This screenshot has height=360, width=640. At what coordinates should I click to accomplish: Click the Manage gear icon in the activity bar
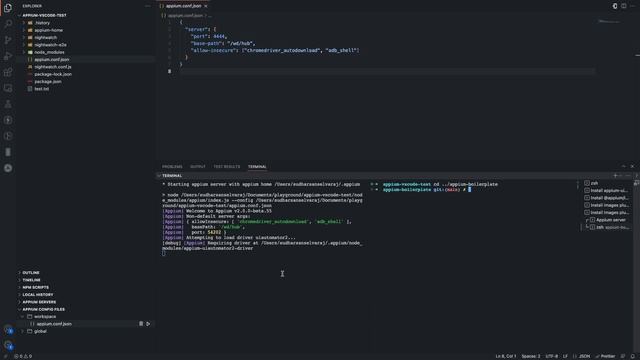click(x=8, y=345)
